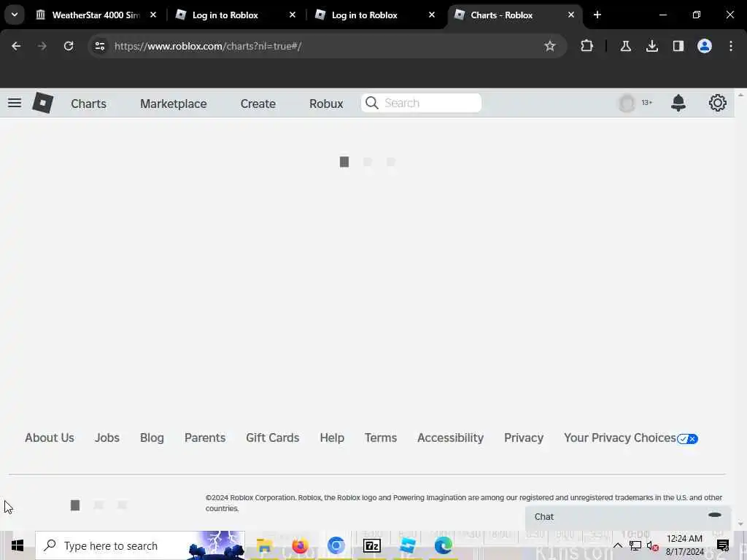Open the Windows Start menu
The image size is (747, 560).
[18, 545]
